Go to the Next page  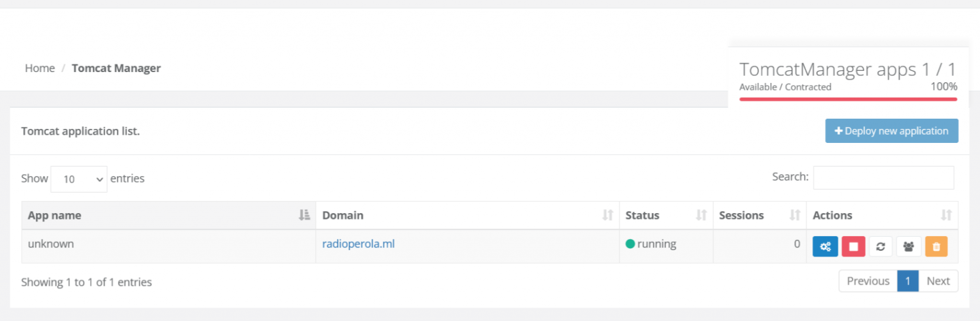pos(938,281)
